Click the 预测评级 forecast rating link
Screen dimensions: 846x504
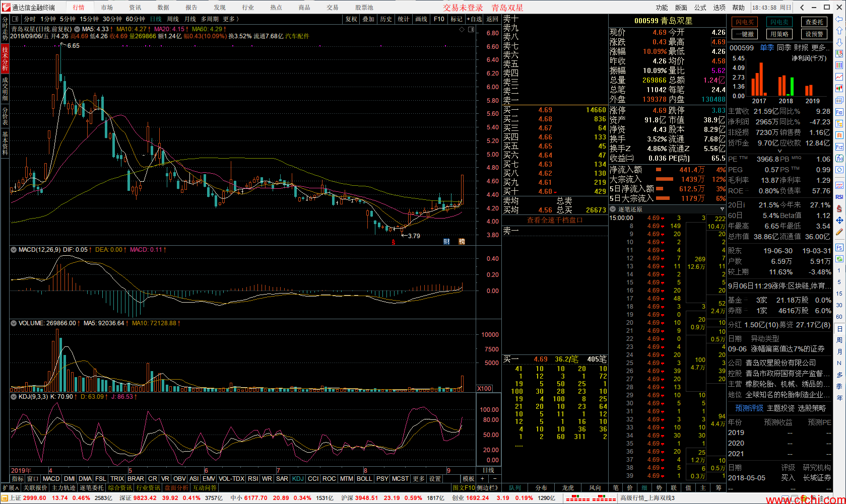pyautogui.click(x=749, y=408)
